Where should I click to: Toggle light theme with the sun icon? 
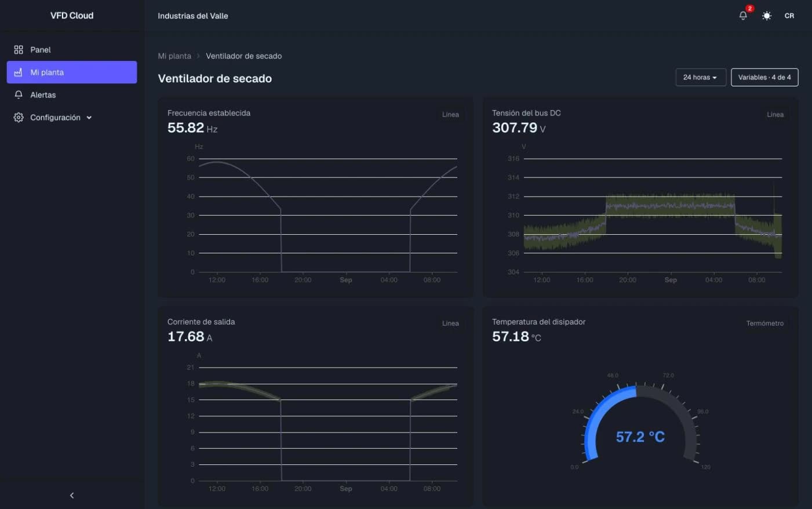pos(767,16)
